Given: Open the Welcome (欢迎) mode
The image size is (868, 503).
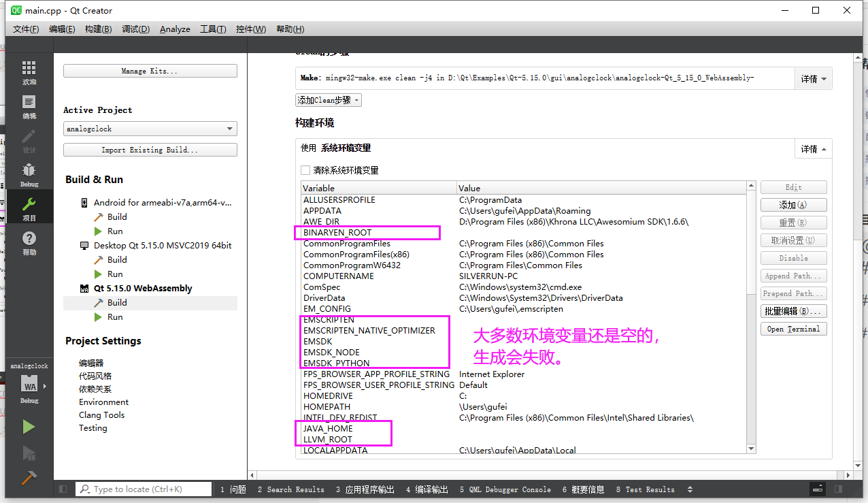Looking at the screenshot, I should coord(29,71).
